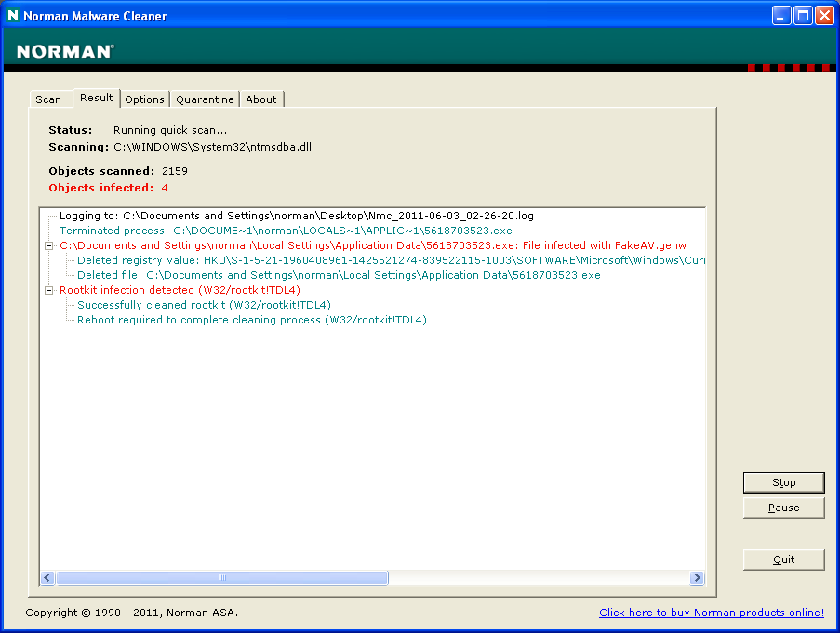Image resolution: width=840 pixels, height=633 pixels.
Task: Click the horizontal scrollbar left arrow
Action: pos(47,578)
